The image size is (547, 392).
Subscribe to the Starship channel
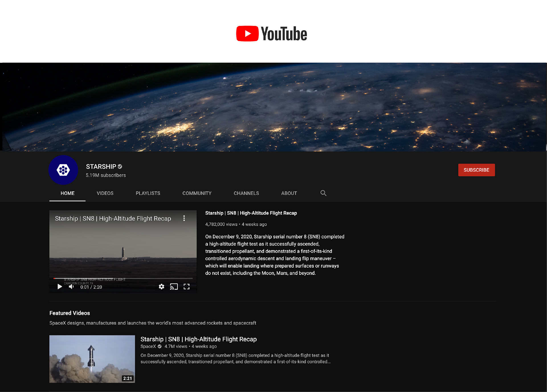coord(476,170)
